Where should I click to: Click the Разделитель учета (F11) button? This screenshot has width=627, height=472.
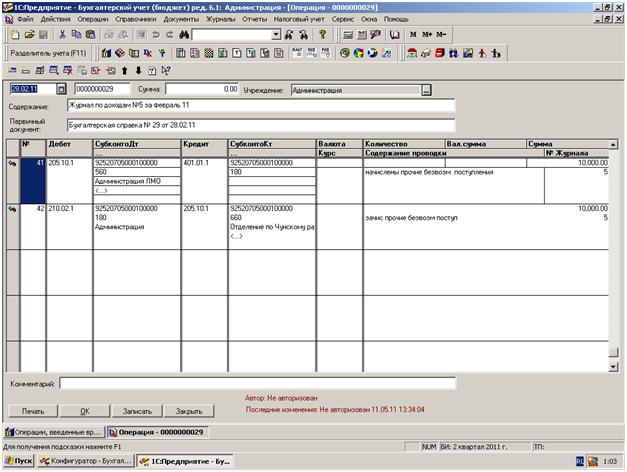[x=47, y=52]
